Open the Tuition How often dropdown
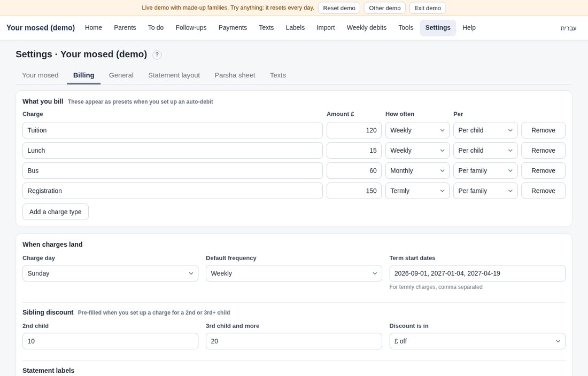The height and width of the screenshot is (376, 588). coord(417,130)
